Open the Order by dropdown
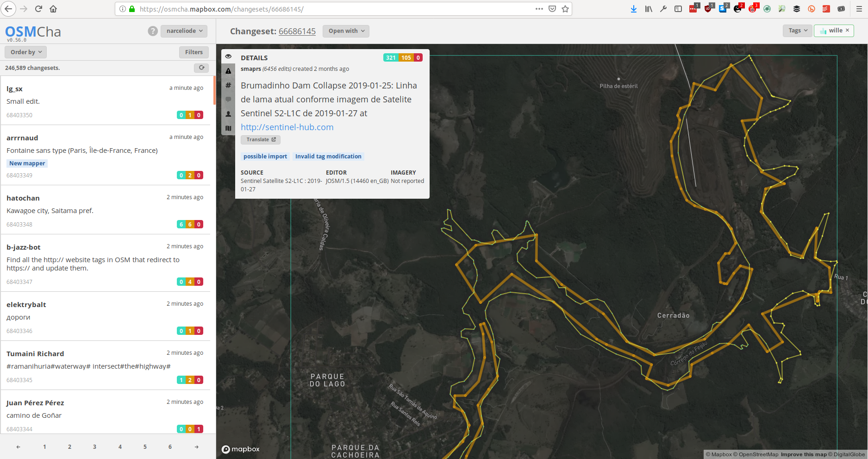The height and width of the screenshot is (459, 868). coord(26,52)
